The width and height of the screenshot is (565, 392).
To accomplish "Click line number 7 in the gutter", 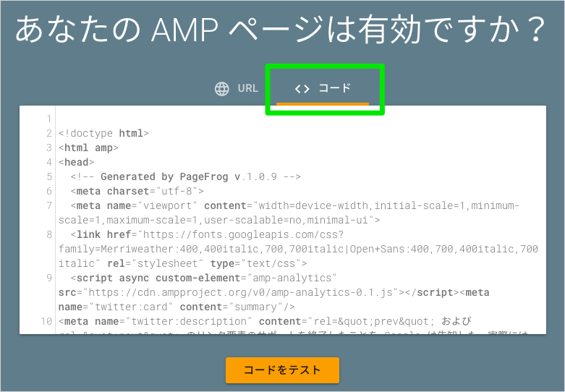I will 48,205.
